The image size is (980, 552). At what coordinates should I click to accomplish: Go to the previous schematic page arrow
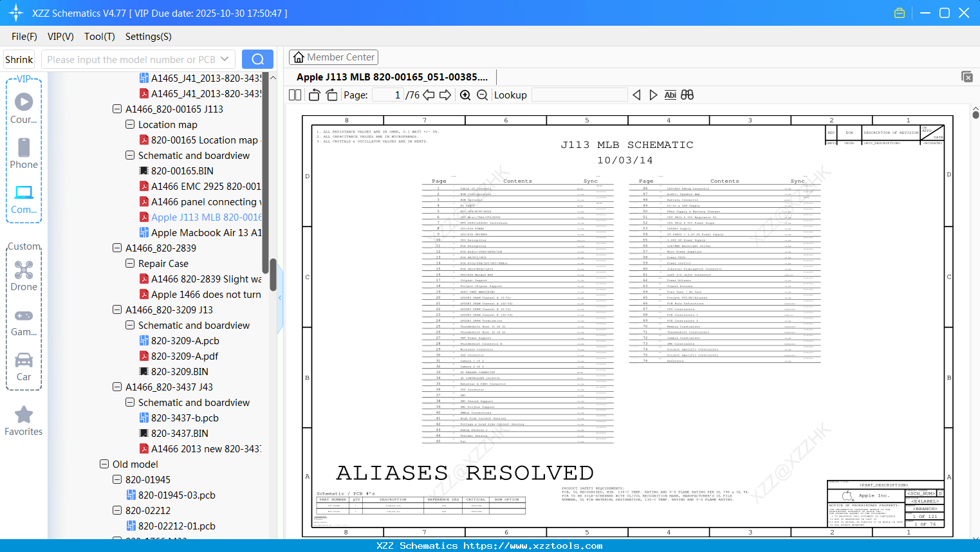[429, 95]
